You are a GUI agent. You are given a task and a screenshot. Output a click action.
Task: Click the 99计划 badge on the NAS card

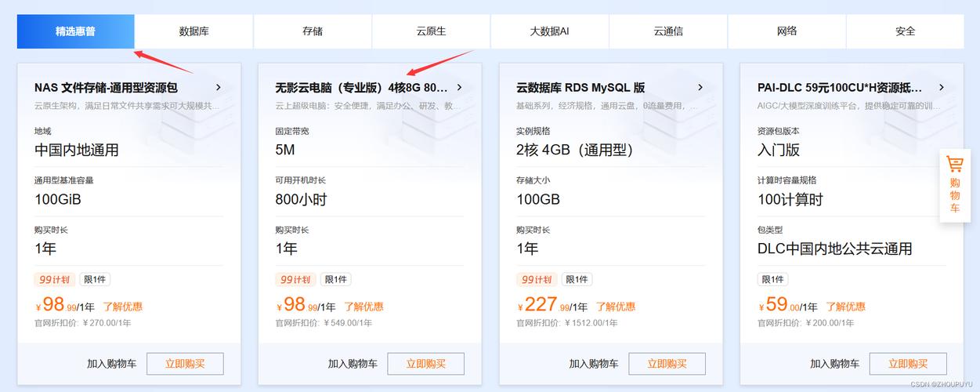(x=55, y=280)
